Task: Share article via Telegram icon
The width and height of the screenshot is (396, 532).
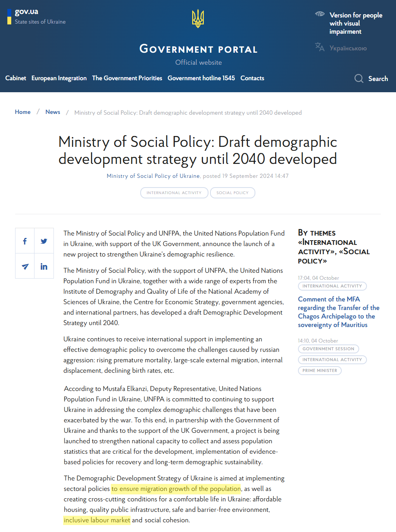Action: (x=25, y=266)
